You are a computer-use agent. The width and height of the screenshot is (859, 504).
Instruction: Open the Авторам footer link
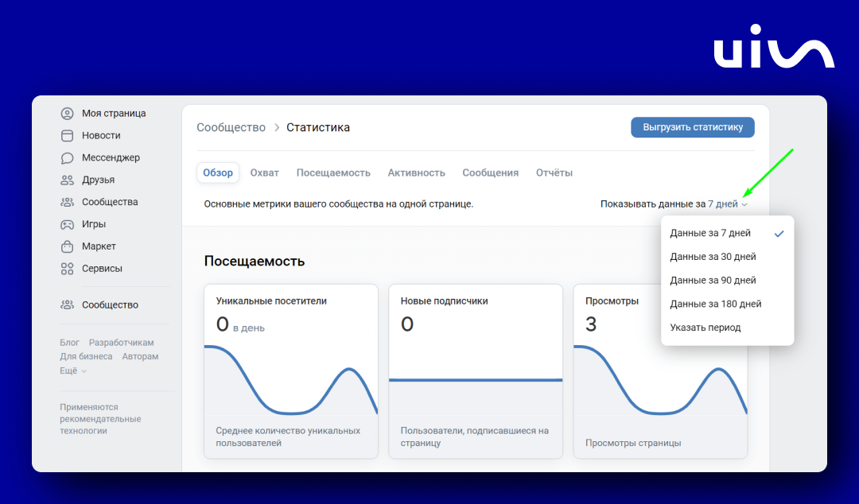140,356
